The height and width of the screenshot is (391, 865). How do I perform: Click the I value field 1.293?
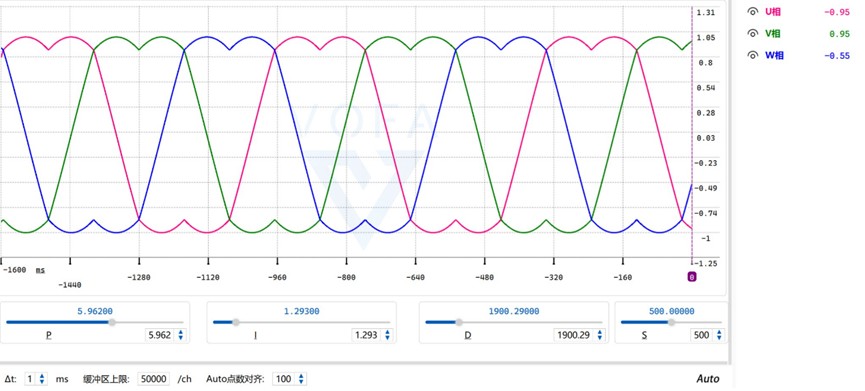[367, 335]
